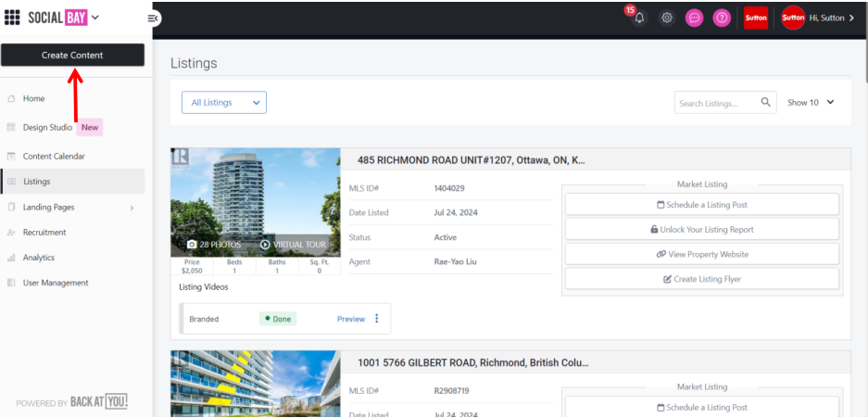Screen dimensions: 868x418
Task: Click the search magnifier icon
Action: coord(765,103)
